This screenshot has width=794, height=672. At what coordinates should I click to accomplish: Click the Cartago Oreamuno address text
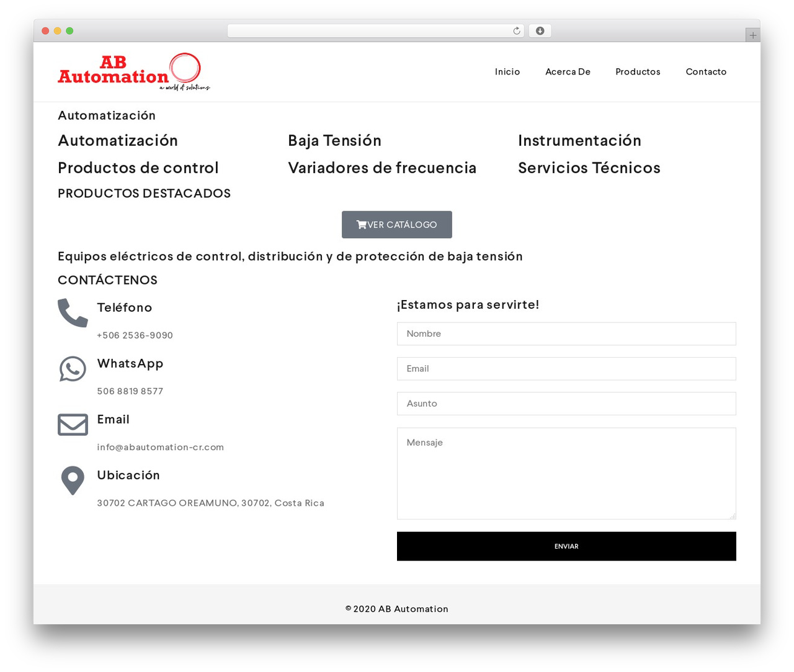(211, 503)
